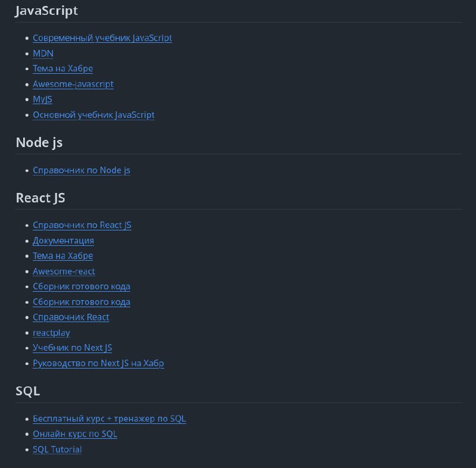
Task: Open Основной учебник JavaScript link
Action: (x=93, y=115)
